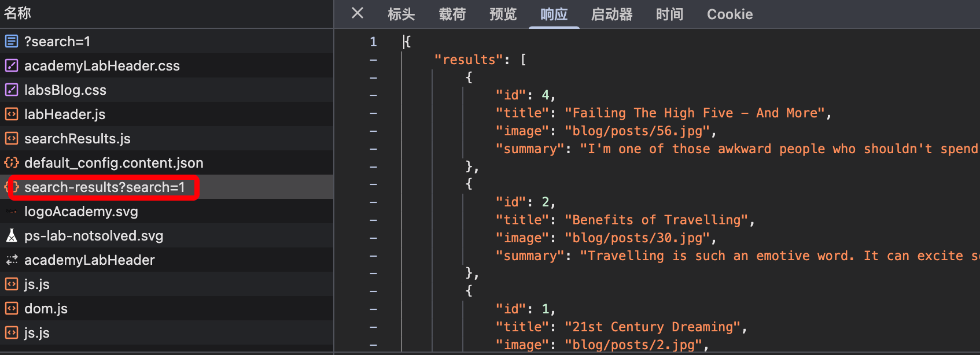Open the 载荷 tab
This screenshot has width=980, height=355.
click(x=452, y=14)
